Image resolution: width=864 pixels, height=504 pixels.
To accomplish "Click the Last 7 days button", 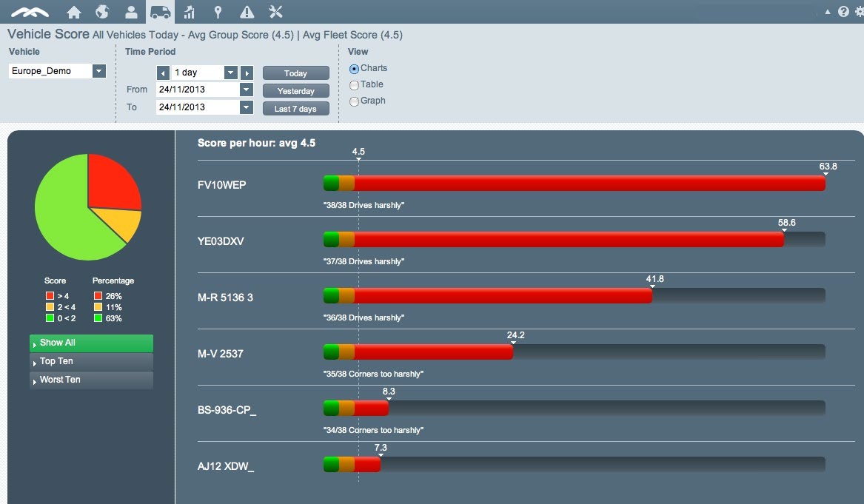I will point(295,108).
